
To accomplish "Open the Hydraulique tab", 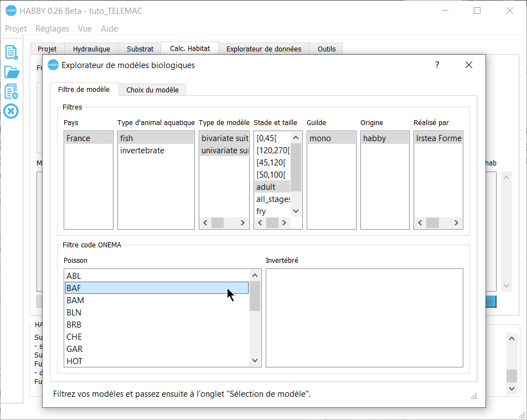I will click(x=91, y=49).
